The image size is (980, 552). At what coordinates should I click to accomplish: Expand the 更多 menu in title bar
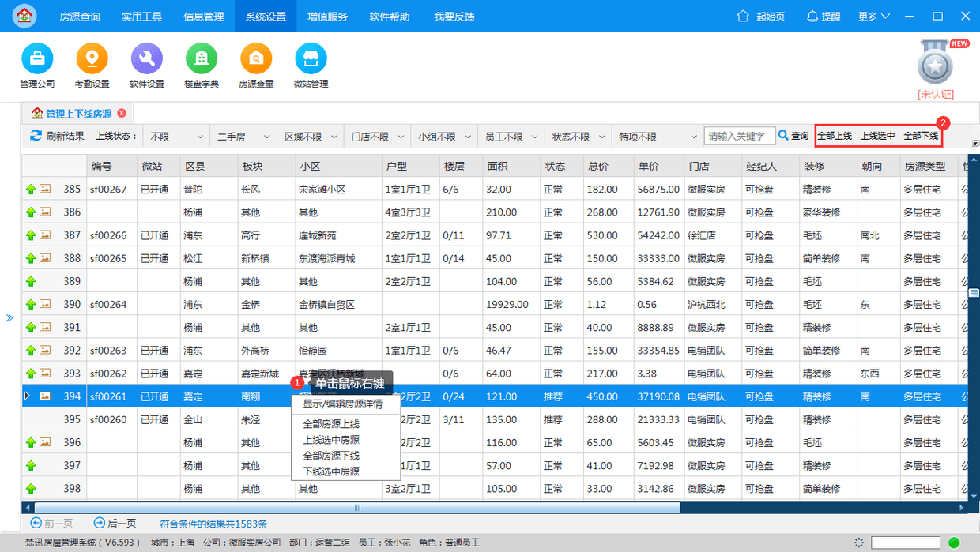click(x=874, y=16)
